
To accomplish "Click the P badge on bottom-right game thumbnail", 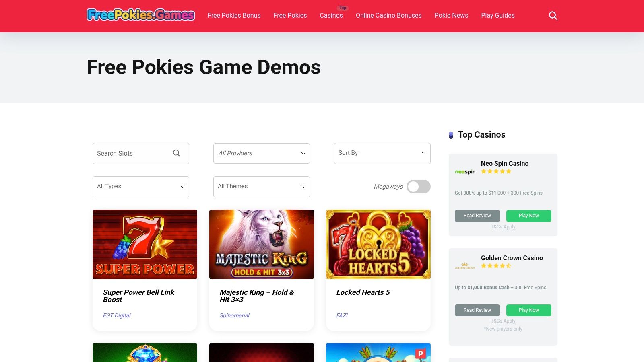I will click(420, 354).
